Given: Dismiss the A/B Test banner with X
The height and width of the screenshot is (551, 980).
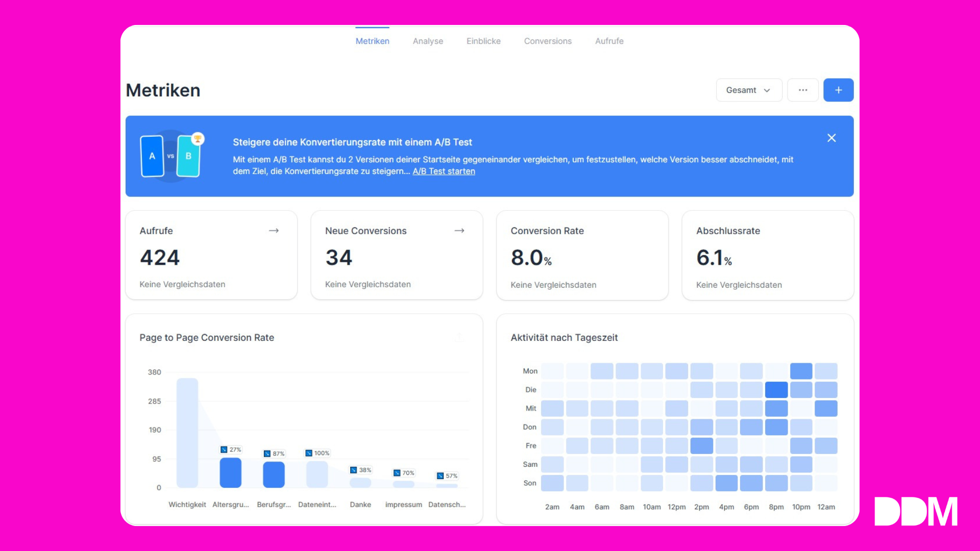Looking at the screenshot, I should [831, 138].
